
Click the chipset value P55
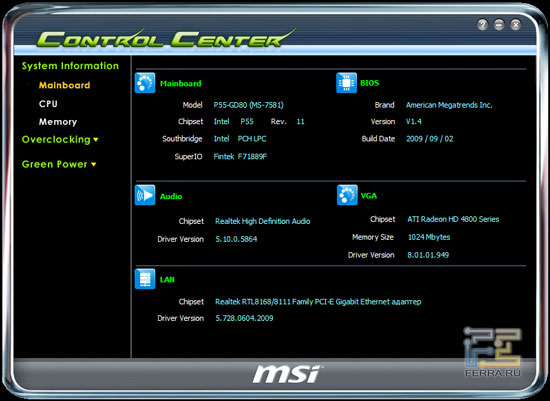247,122
